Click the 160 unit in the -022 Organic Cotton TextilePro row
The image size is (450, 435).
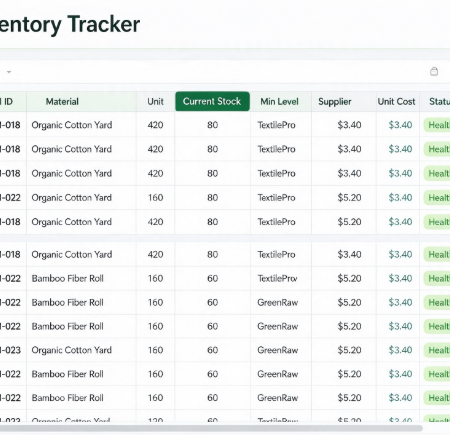coord(156,198)
